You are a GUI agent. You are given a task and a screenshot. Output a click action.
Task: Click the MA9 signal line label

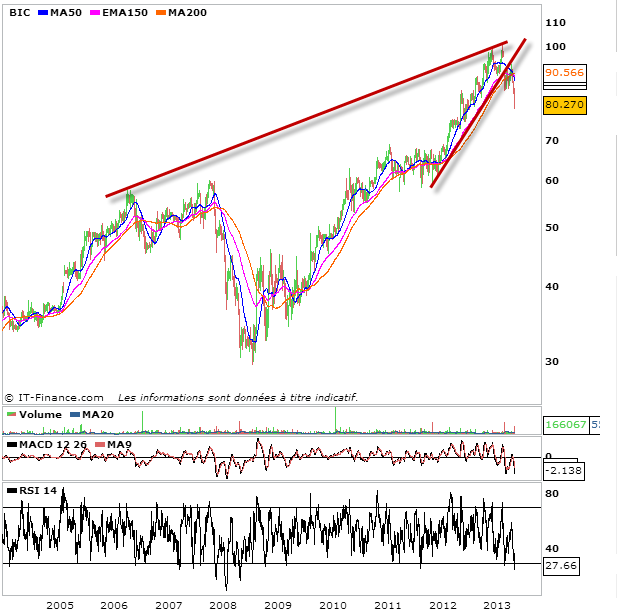(x=118, y=443)
